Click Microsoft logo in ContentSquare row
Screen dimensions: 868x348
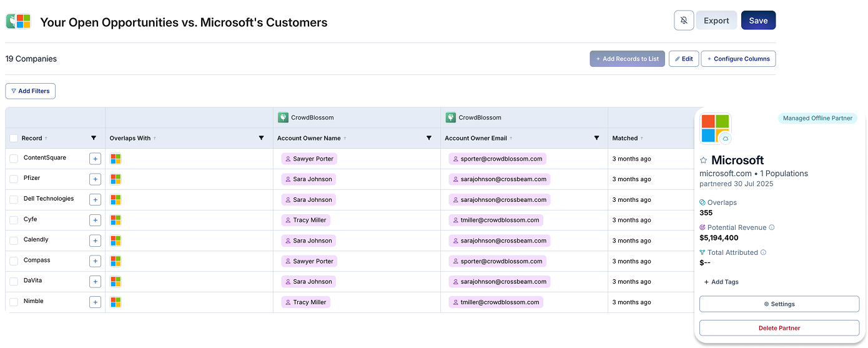pos(116,159)
